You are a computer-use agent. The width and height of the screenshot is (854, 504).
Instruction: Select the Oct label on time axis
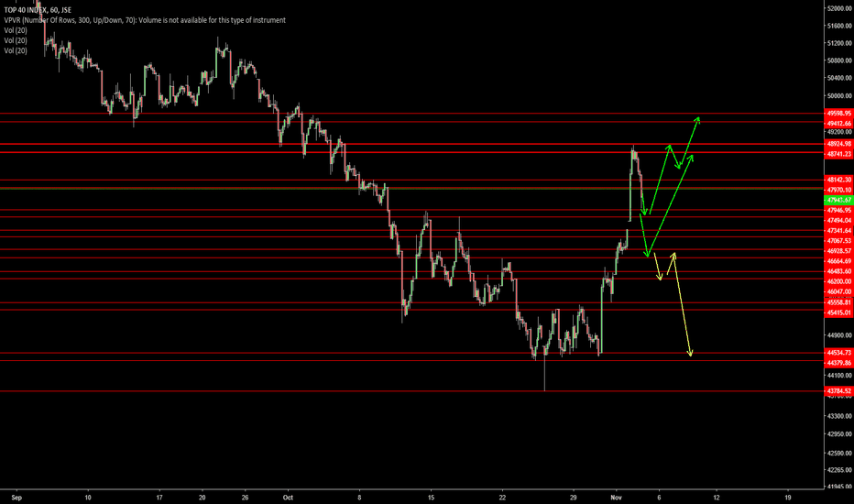click(288, 498)
